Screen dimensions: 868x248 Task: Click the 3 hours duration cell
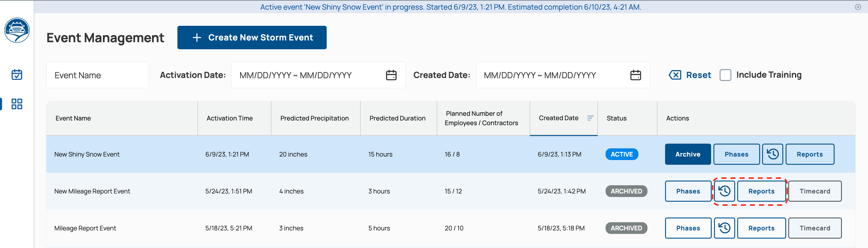click(379, 191)
